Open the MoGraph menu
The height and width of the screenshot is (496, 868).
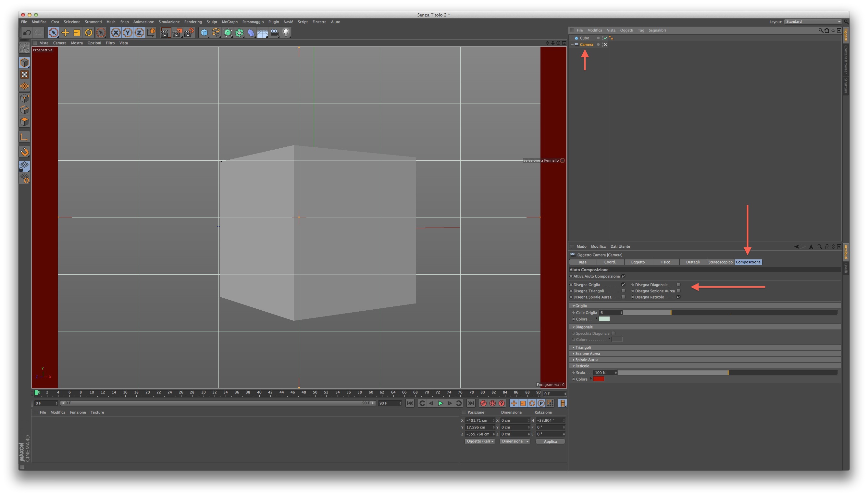tap(229, 22)
